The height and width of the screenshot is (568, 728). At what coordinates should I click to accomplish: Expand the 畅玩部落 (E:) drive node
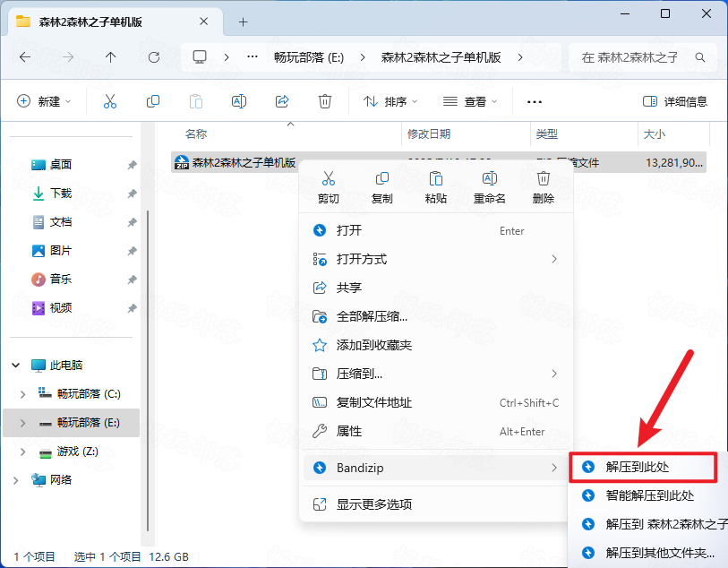[22, 423]
